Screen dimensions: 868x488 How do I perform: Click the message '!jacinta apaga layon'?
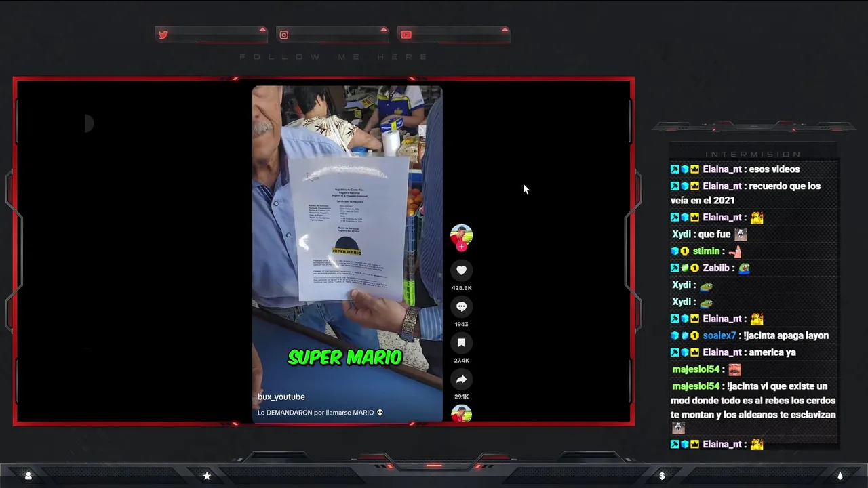pyautogui.click(x=786, y=335)
